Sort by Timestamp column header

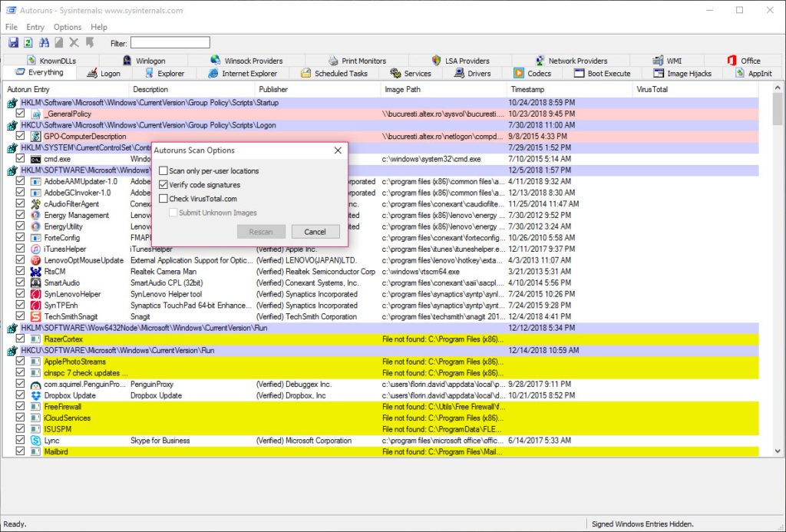pyautogui.click(x=569, y=89)
